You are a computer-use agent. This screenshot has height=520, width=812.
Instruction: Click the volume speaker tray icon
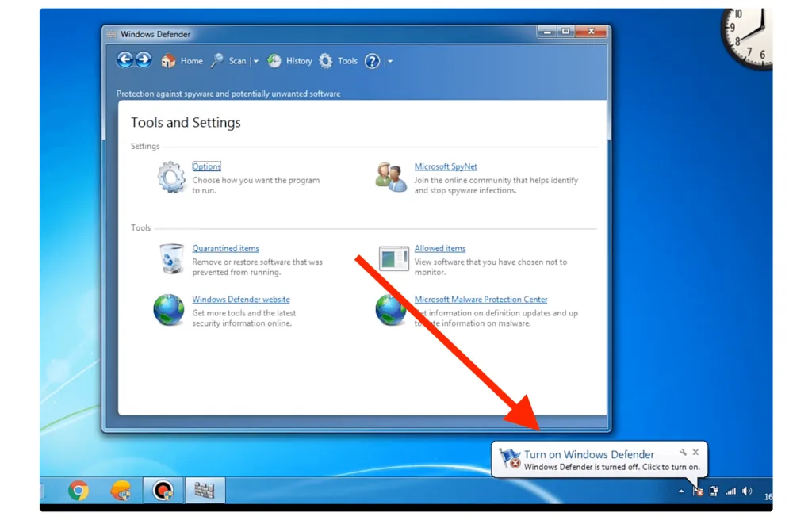point(747,491)
